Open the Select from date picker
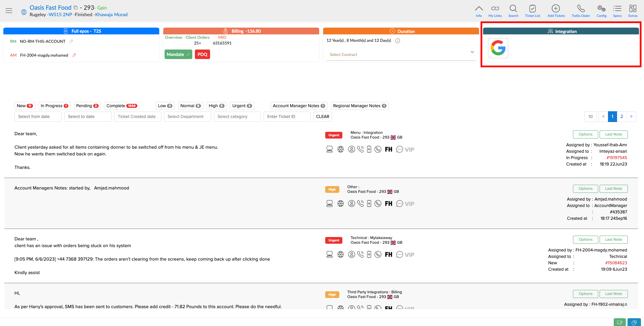Screen dimensions: 644x326 tap(38, 117)
